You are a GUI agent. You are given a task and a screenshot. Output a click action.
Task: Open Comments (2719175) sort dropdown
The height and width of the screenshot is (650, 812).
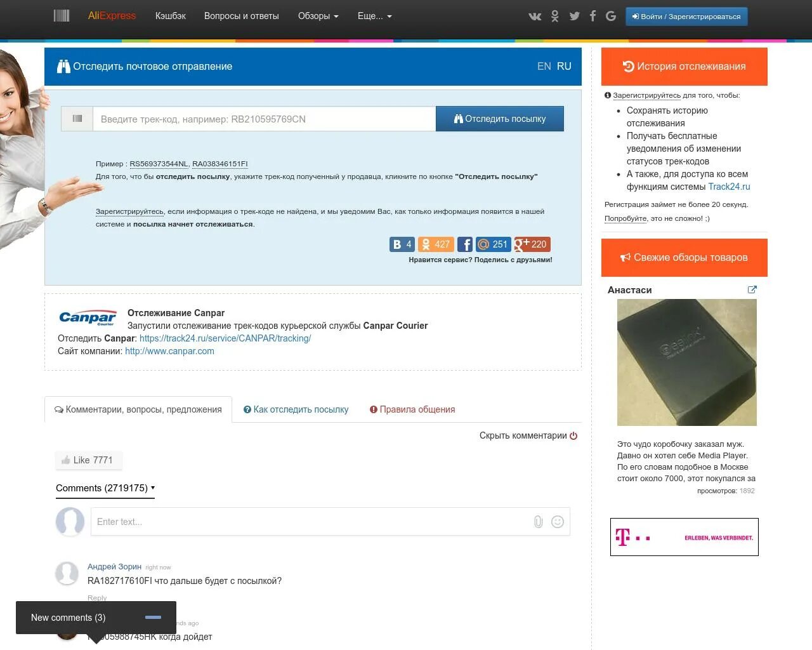point(105,488)
